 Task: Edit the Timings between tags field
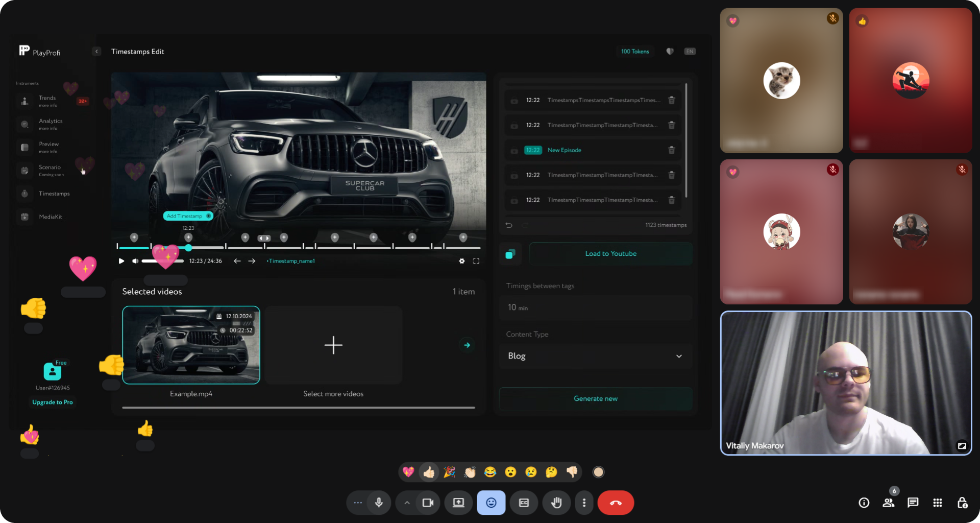(x=595, y=307)
